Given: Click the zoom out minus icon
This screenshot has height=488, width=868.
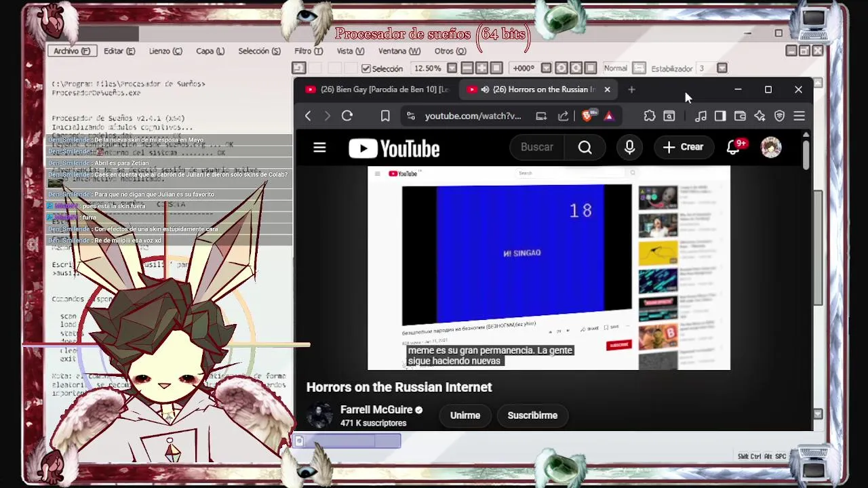Looking at the screenshot, I should (467, 68).
